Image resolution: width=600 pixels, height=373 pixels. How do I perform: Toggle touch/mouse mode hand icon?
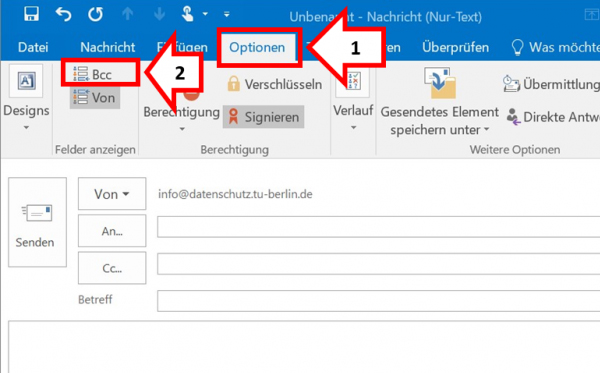click(x=188, y=15)
